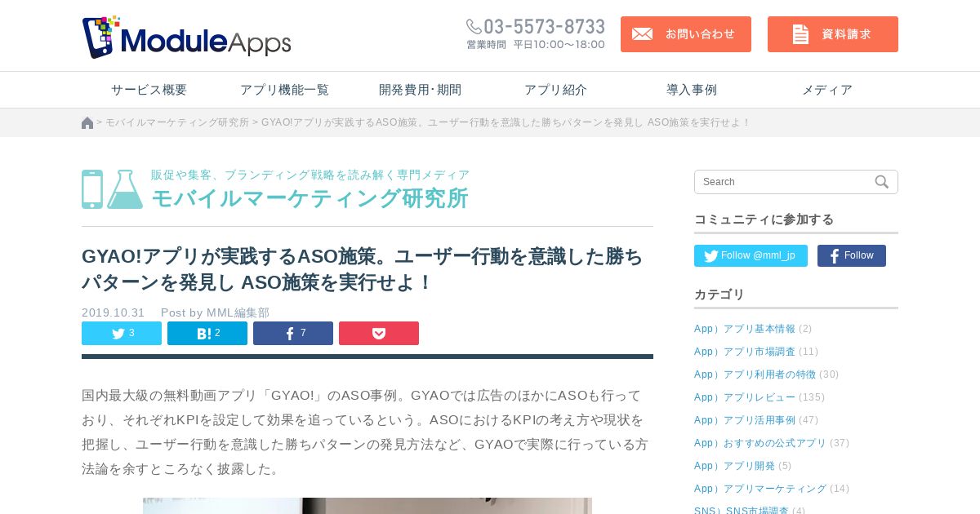This screenshot has height=514, width=980.
Task: Bookmark article with Hatena B! button
Action: [207, 333]
